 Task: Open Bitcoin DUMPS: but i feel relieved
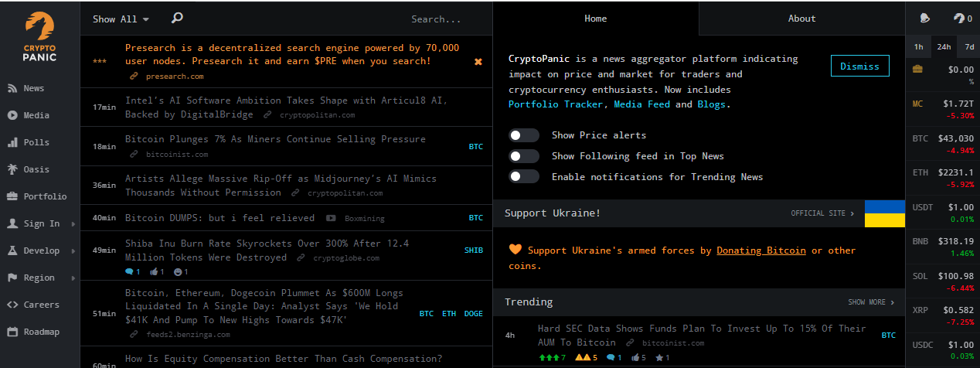click(x=219, y=218)
